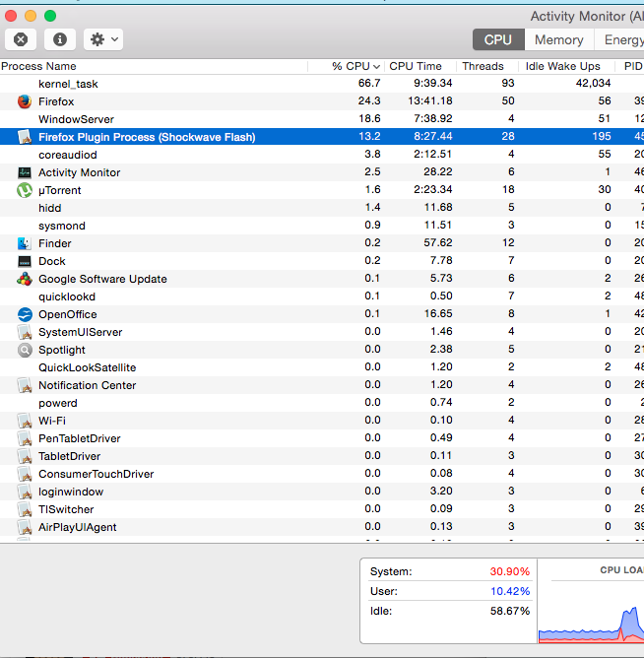Click the CPU Load graph
Image resolution: width=644 pixels, height=658 pixels.
click(x=591, y=623)
